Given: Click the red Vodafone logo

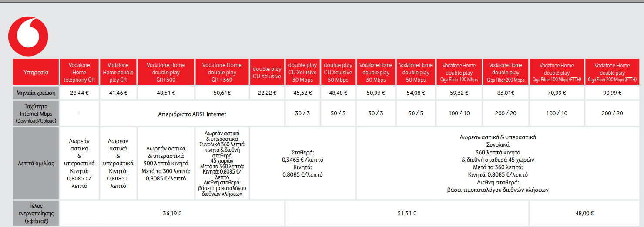Looking at the screenshot, I should pyautogui.click(x=28, y=37).
